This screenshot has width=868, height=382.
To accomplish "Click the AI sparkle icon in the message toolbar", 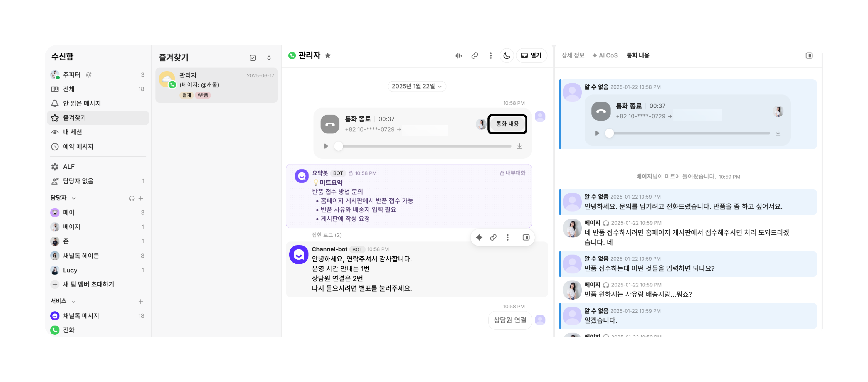I will pos(479,238).
